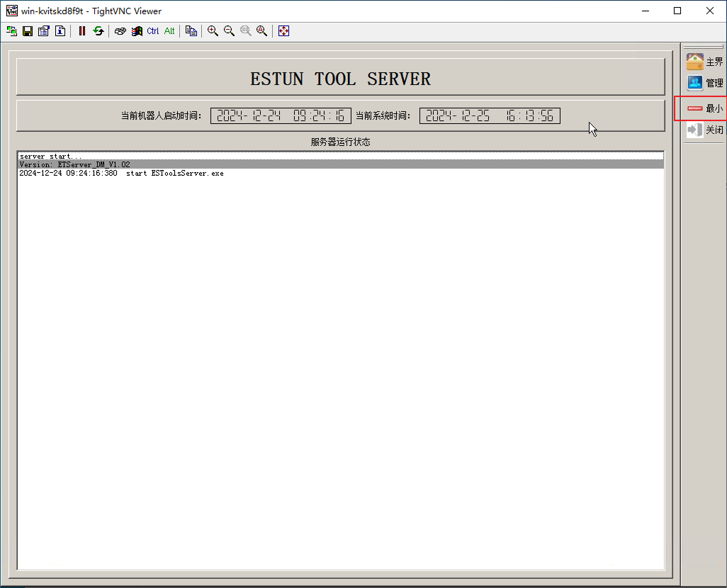Click the ESTUN TOOL SERVER title banner

[x=340, y=77]
